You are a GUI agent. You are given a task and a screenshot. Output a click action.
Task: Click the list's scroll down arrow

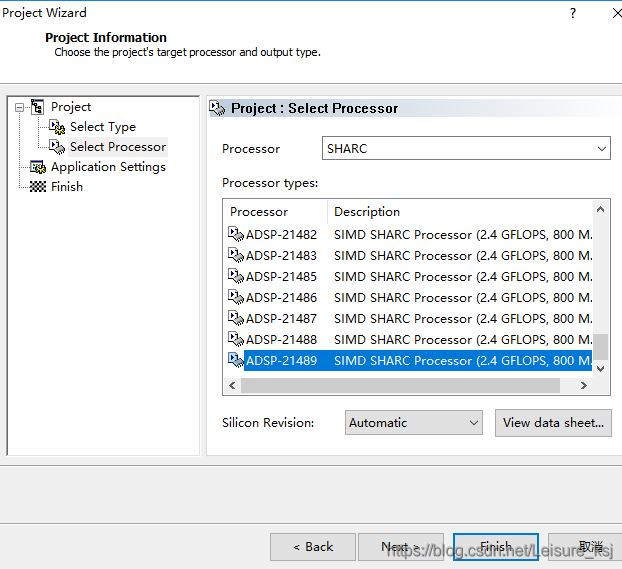601,369
